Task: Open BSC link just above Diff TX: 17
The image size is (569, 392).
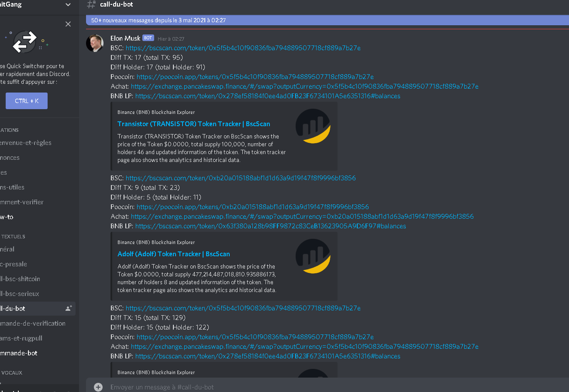Action: coord(243,48)
